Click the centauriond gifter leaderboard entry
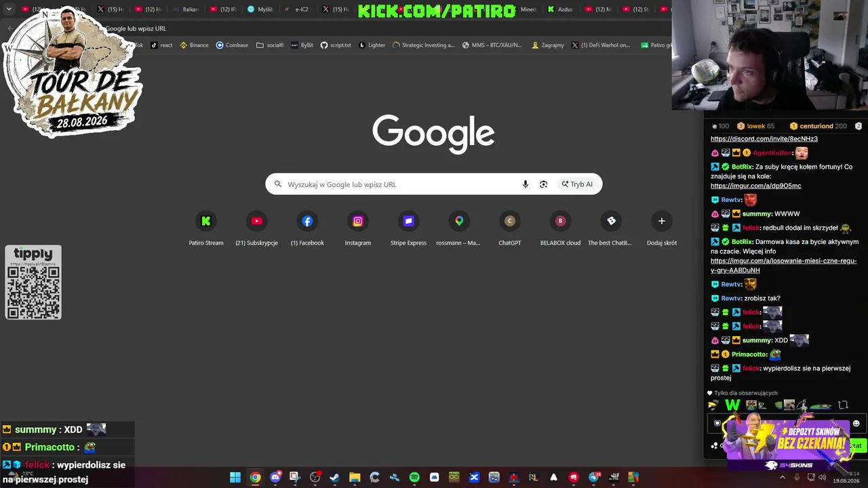The image size is (868, 488). click(818, 126)
